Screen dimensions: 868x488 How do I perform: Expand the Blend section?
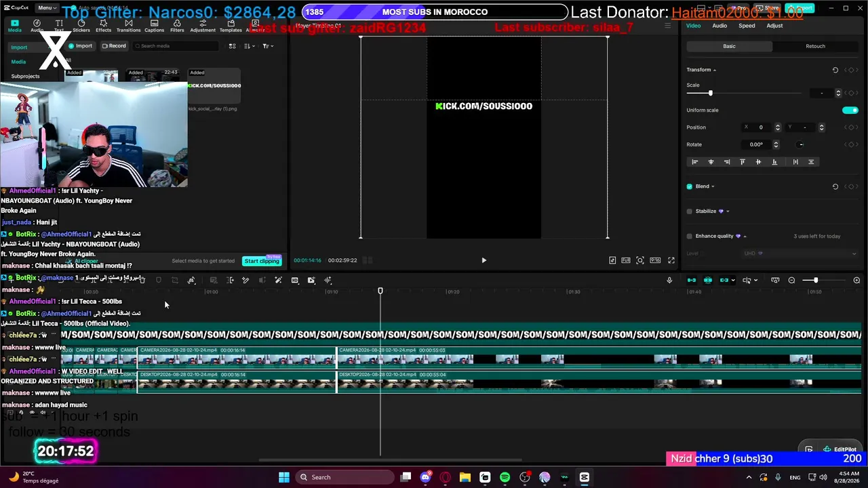(713, 186)
